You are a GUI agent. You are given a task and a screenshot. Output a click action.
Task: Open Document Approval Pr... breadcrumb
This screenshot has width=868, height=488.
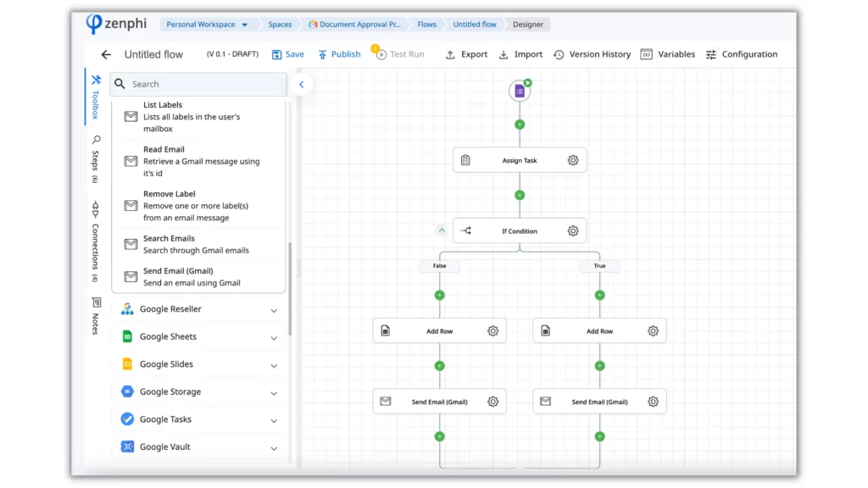[355, 25]
